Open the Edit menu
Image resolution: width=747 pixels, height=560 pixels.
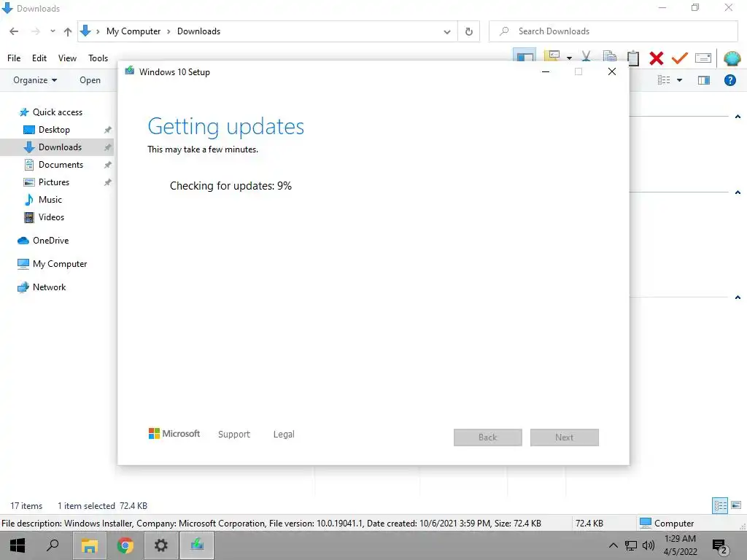pyautogui.click(x=39, y=58)
